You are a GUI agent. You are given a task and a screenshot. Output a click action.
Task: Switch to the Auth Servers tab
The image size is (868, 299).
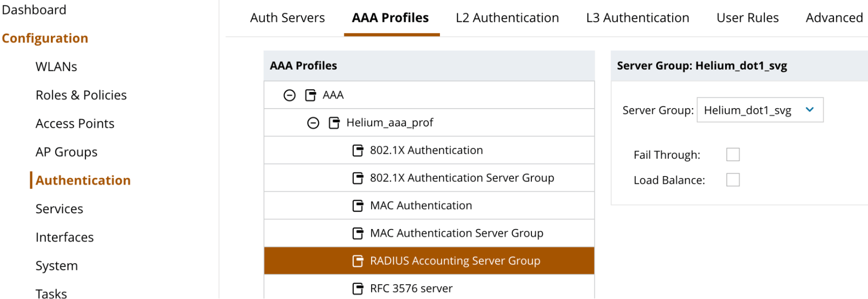(x=287, y=18)
